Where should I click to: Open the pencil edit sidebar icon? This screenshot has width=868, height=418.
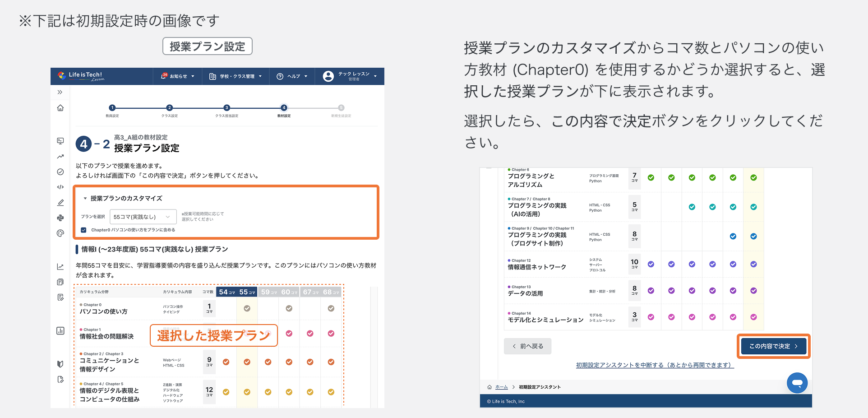point(60,203)
